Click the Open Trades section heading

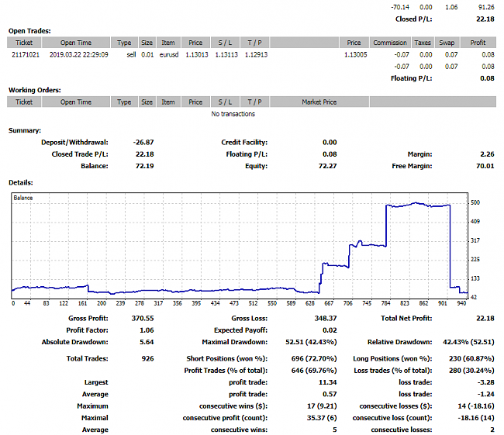(x=29, y=31)
